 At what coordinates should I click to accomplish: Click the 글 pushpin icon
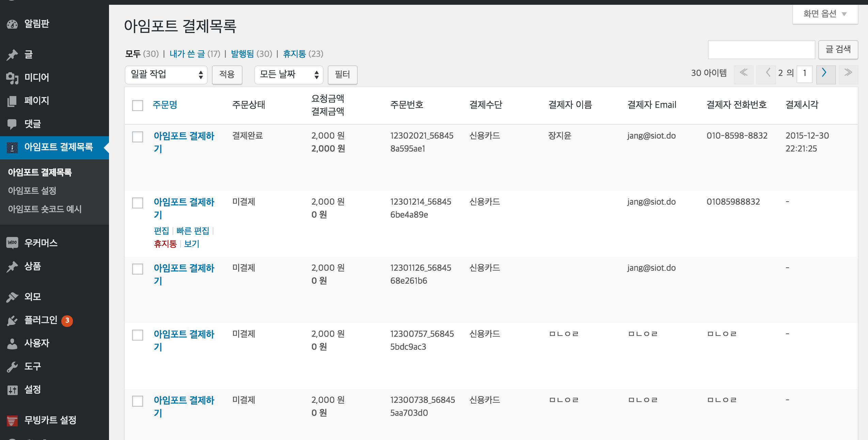point(12,54)
